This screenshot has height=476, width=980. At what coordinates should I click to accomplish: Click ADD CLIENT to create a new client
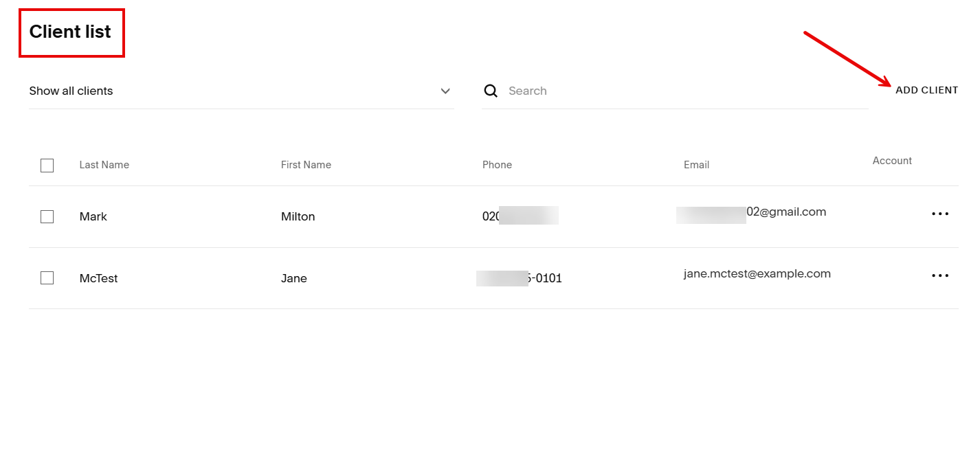(926, 89)
